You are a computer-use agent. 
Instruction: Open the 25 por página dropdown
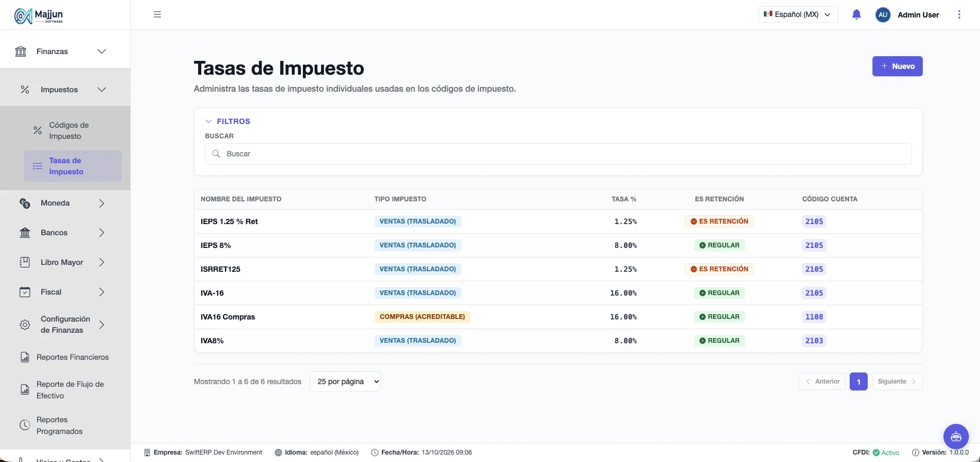click(345, 381)
